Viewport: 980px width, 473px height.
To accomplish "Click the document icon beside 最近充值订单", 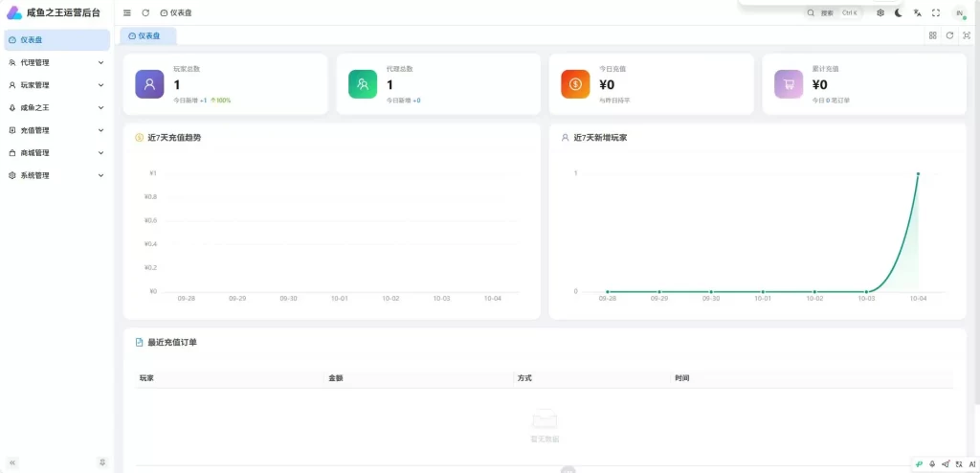I will pos(140,342).
